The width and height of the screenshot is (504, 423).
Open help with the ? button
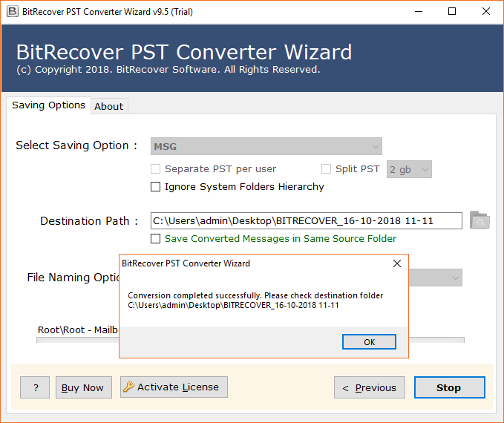coord(35,387)
